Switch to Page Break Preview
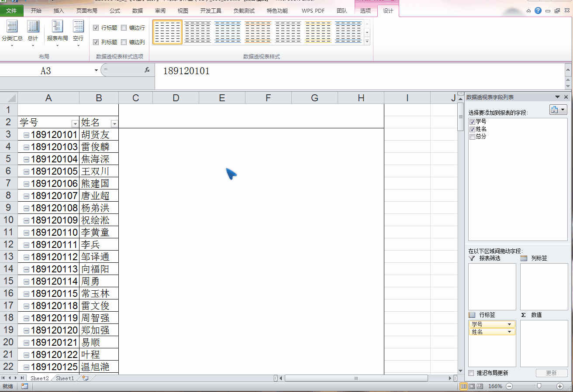573x392 pixels. tap(480, 386)
